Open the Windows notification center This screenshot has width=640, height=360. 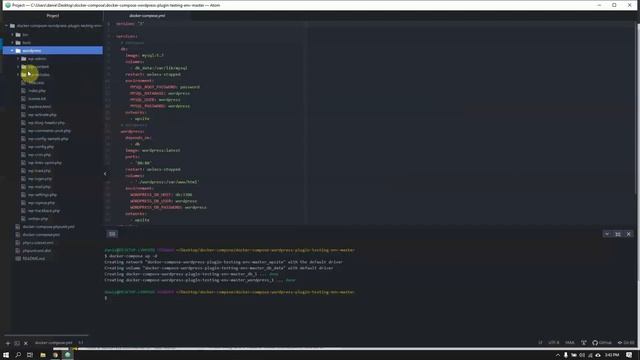pos(629,356)
